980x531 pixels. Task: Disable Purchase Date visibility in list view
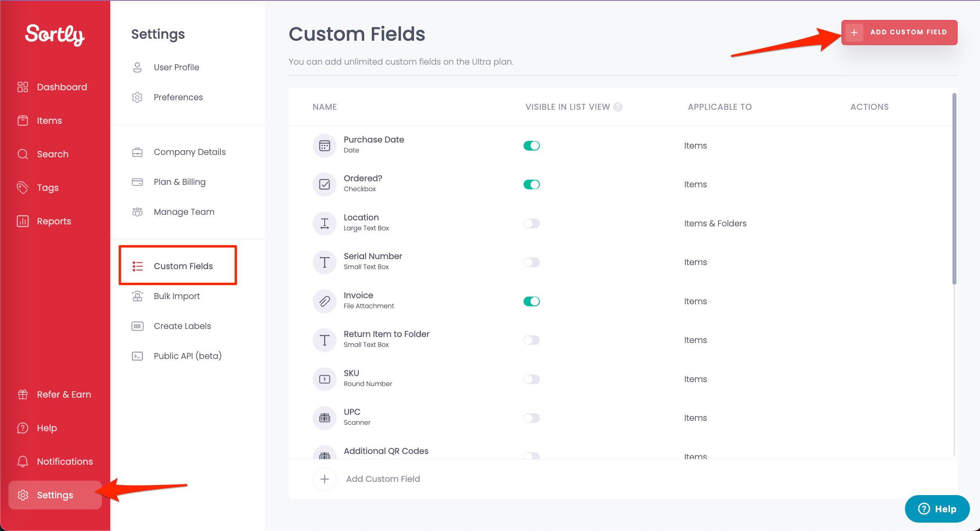click(x=532, y=145)
